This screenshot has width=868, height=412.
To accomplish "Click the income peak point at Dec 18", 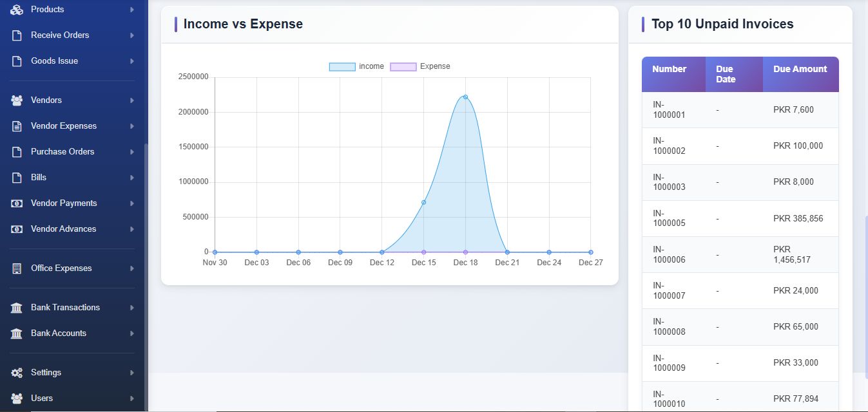I will pos(465,97).
